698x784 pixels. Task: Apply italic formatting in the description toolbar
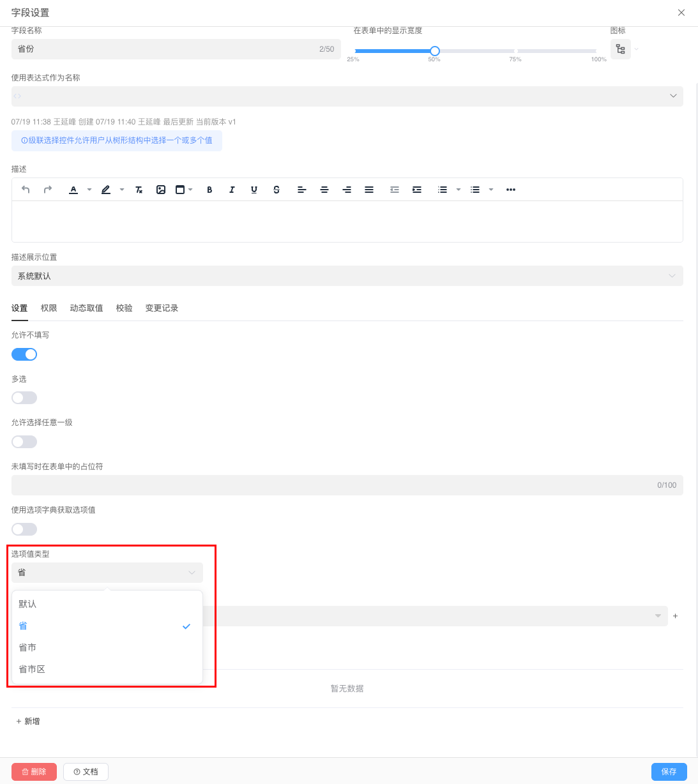click(232, 189)
